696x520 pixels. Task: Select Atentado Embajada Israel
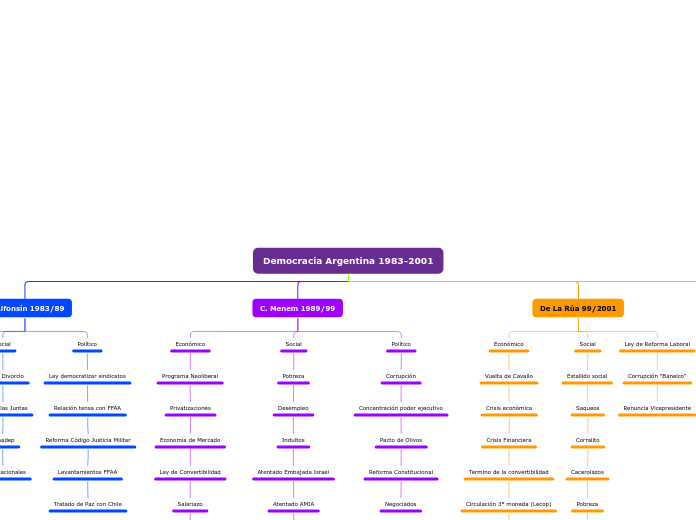[293, 472]
